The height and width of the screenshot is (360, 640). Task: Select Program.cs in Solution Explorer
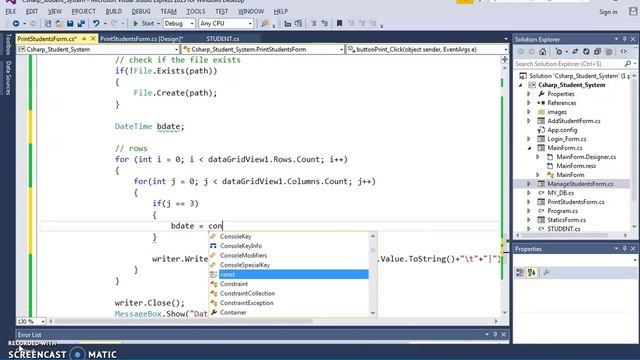(x=562, y=211)
